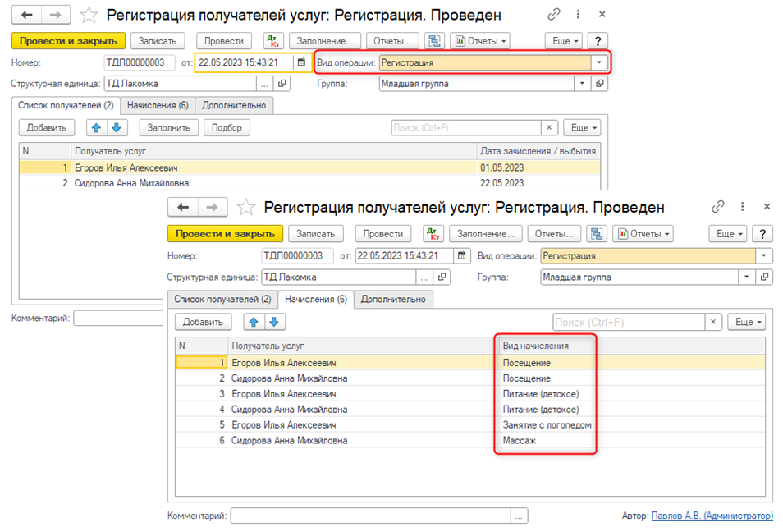The height and width of the screenshot is (532, 783).
Task: Click the related documents structure icon
Action: click(598, 234)
